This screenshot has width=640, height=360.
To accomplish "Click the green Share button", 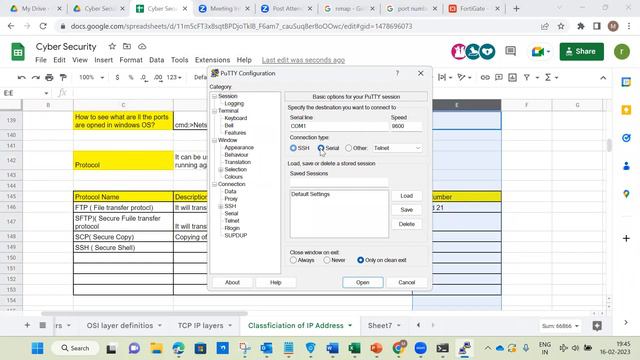I will [581, 51].
